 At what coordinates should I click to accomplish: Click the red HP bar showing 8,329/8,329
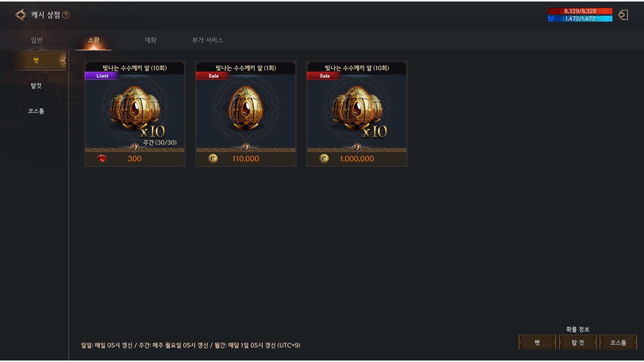pyautogui.click(x=580, y=11)
